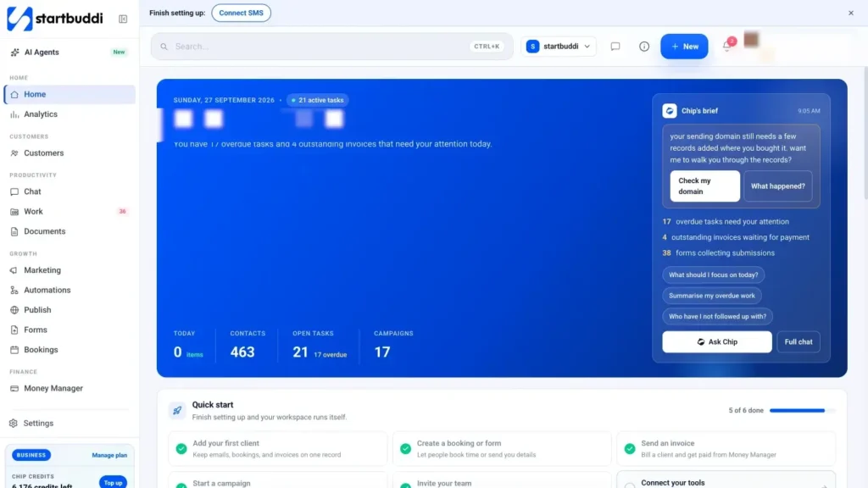Open Full chat
This screenshot has height=488, width=868.
coord(798,342)
